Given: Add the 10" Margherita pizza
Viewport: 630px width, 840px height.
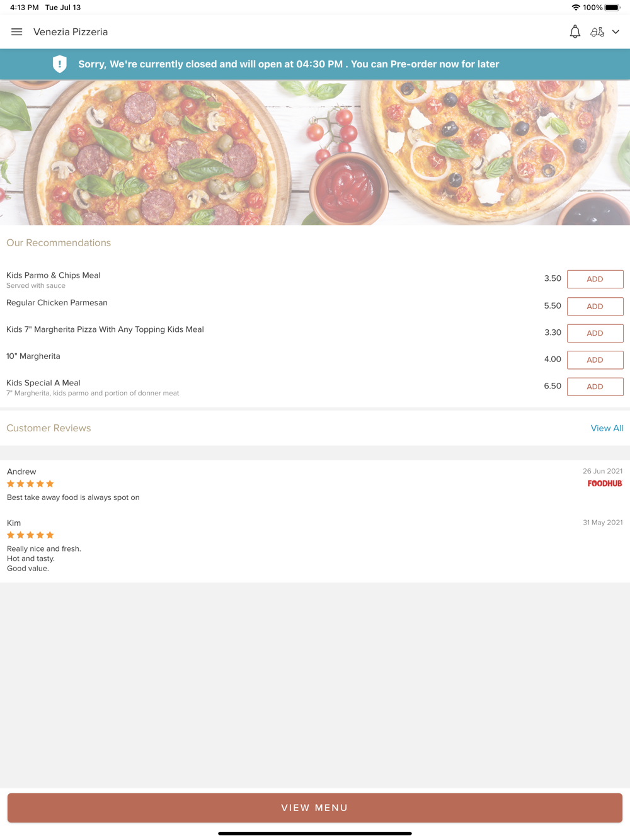Looking at the screenshot, I should click(x=595, y=360).
